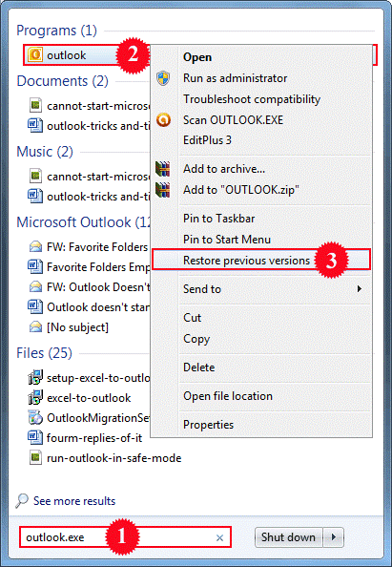Viewport: 392px width, 567px height.
Task: Open OutlookMigrationSe file name
Action: pos(98,418)
